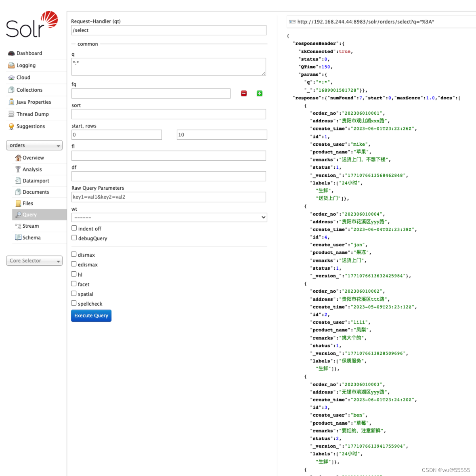Image resolution: width=476 pixels, height=476 pixels.
Task: Open the Files section
Action: click(x=28, y=203)
